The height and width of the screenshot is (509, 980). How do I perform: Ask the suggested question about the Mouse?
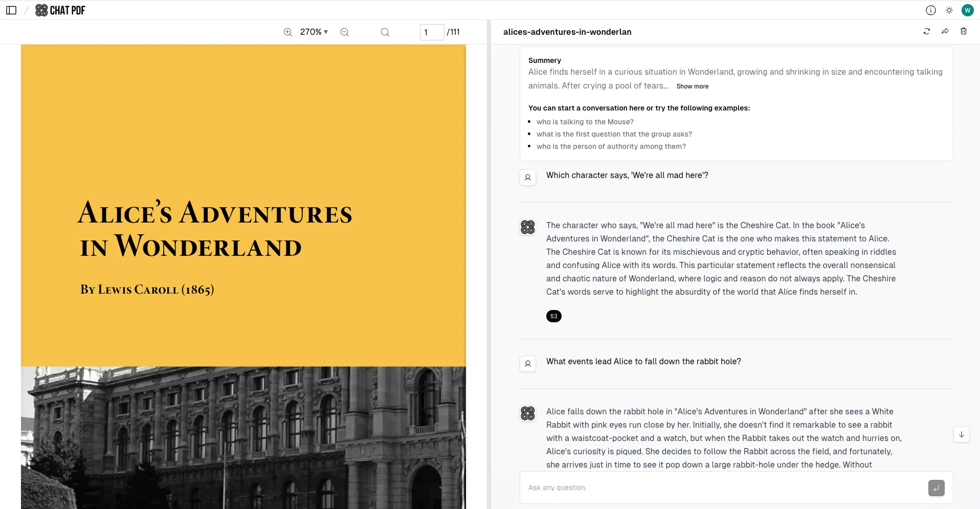(585, 122)
